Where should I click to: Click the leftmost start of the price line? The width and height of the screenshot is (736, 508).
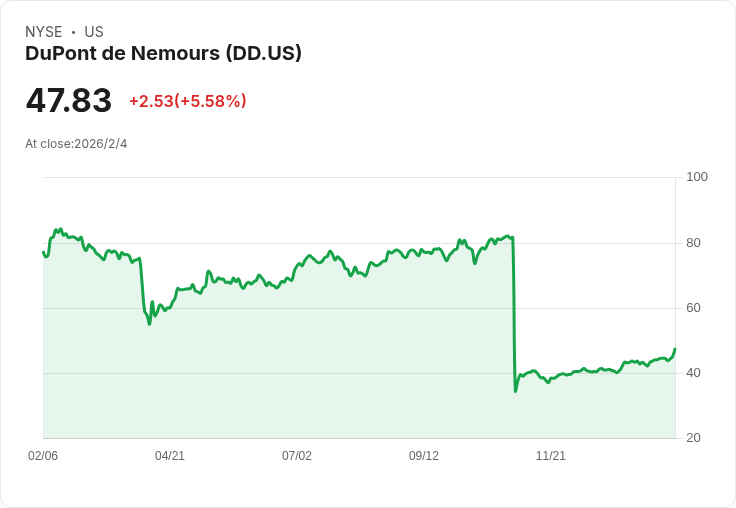tap(43, 252)
